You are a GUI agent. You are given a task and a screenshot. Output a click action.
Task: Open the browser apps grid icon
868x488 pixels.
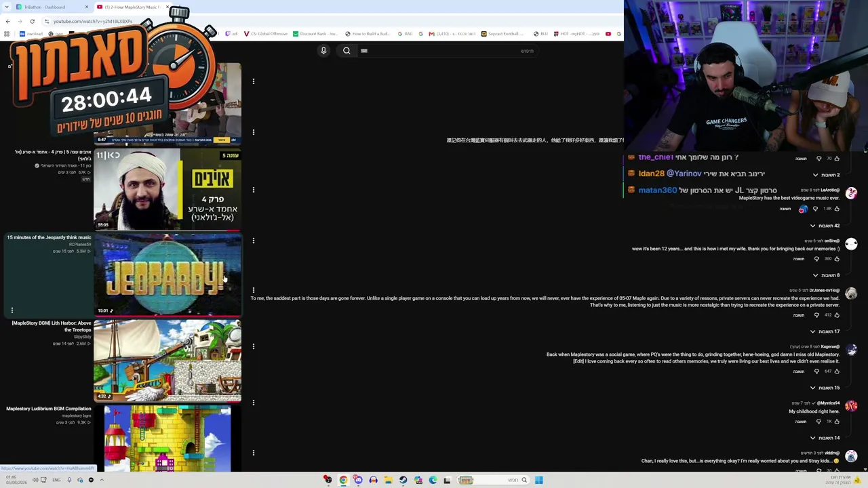[7, 33]
